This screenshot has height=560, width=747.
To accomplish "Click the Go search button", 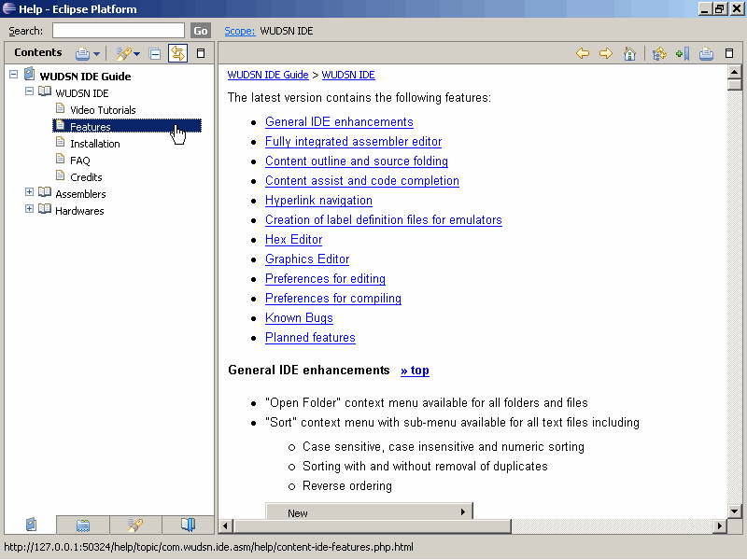I will [201, 31].
